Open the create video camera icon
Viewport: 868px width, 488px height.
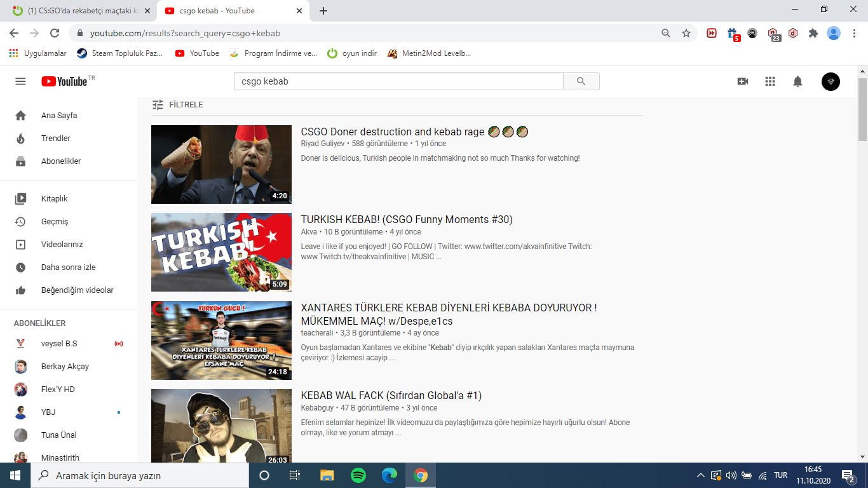[742, 81]
